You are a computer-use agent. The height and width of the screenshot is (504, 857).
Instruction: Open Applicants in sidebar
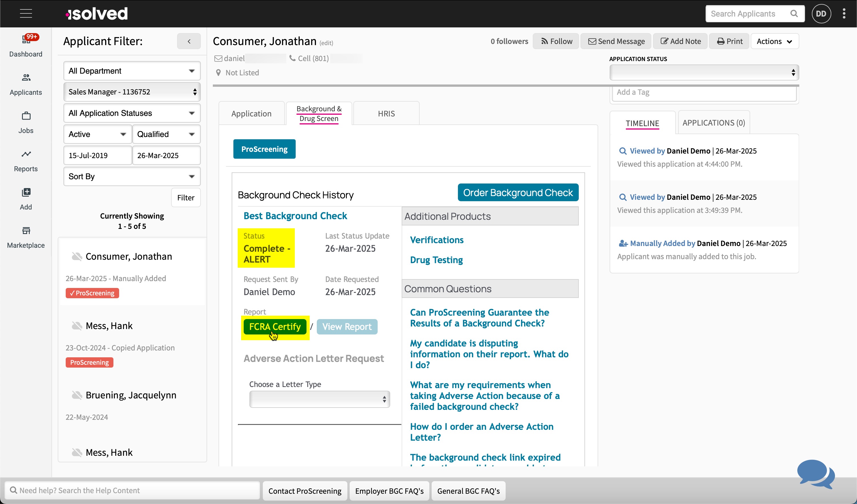pyautogui.click(x=26, y=85)
